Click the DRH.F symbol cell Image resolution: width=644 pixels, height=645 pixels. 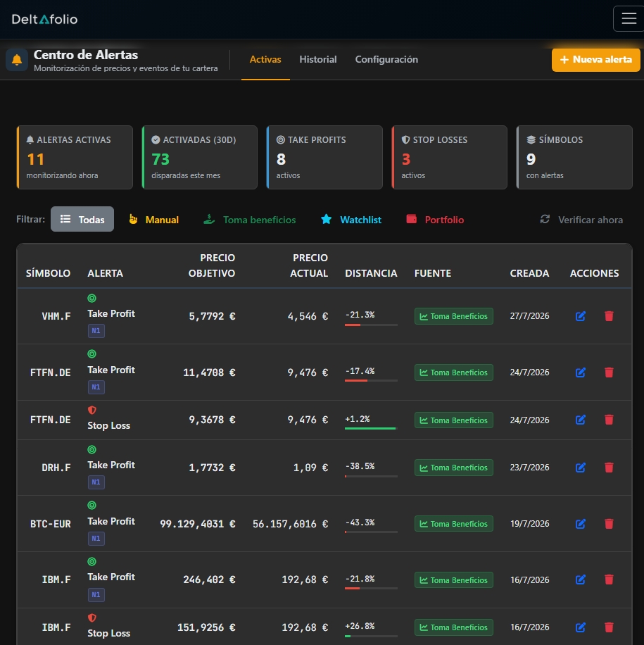click(56, 468)
